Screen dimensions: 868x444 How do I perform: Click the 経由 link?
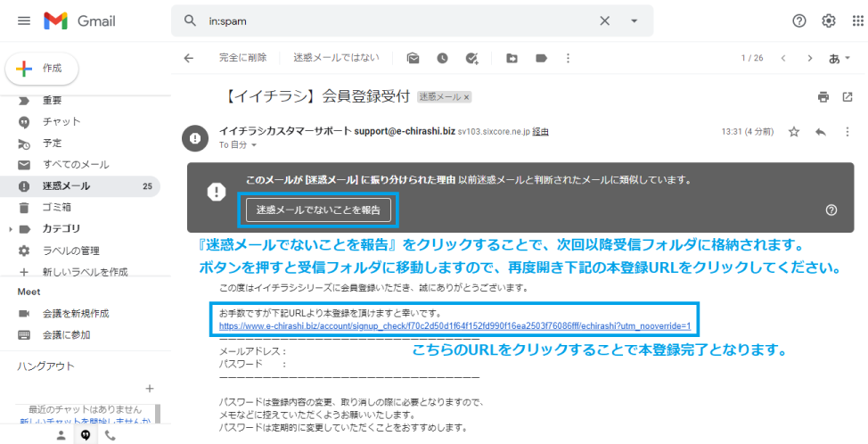coord(540,132)
